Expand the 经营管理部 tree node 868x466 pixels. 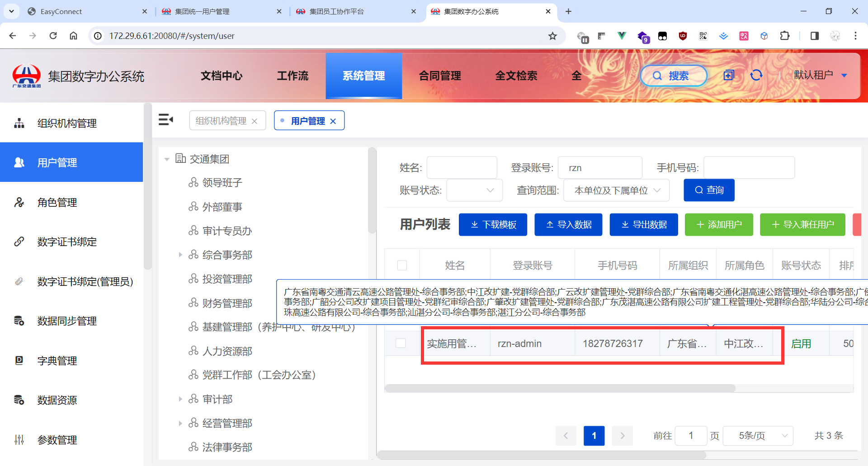click(x=180, y=423)
